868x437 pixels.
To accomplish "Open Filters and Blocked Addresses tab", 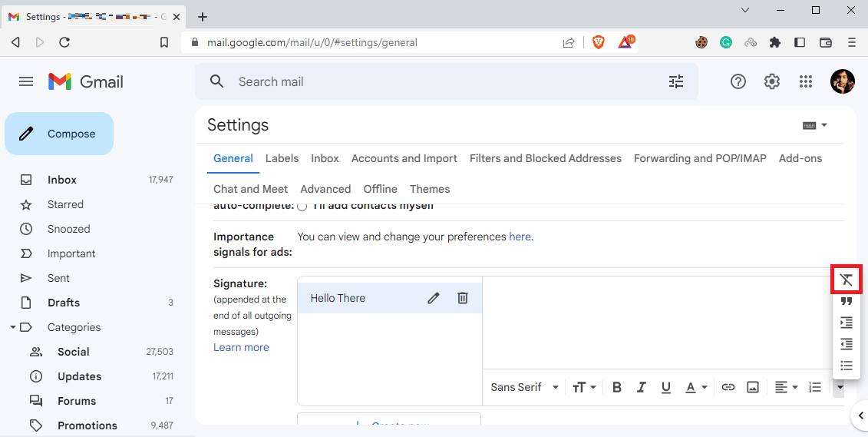I will (545, 158).
